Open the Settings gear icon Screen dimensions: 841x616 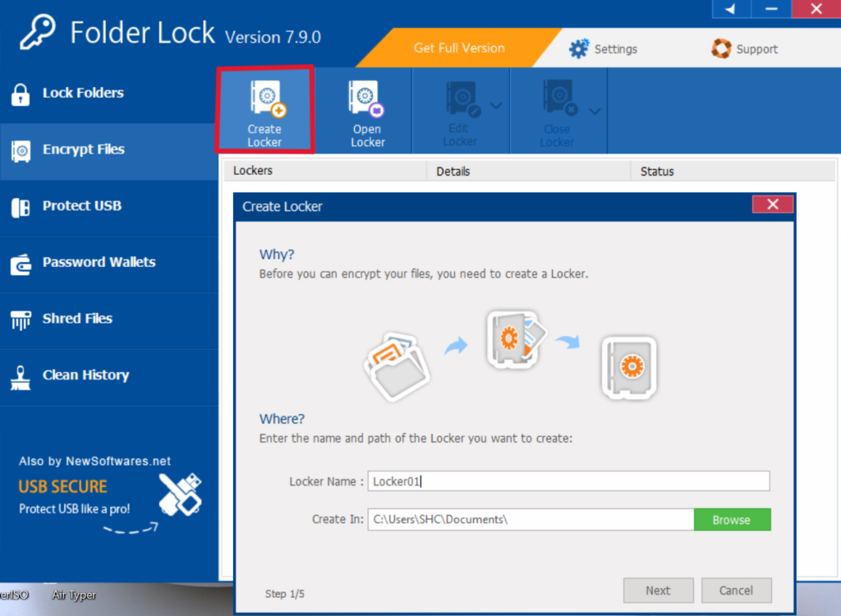tap(579, 48)
